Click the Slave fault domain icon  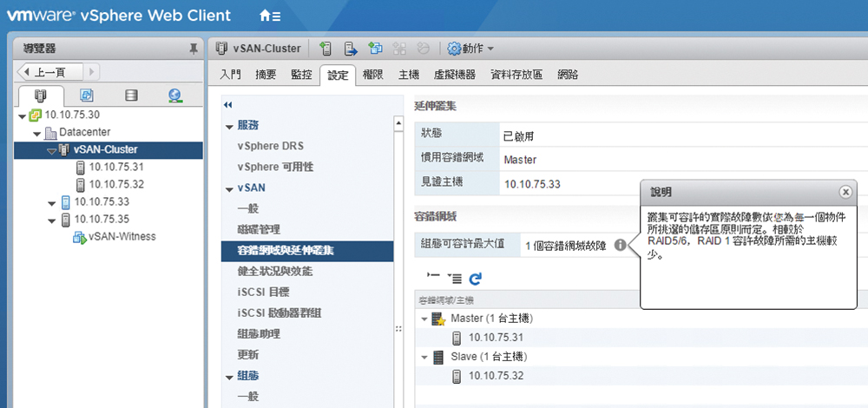click(x=438, y=357)
